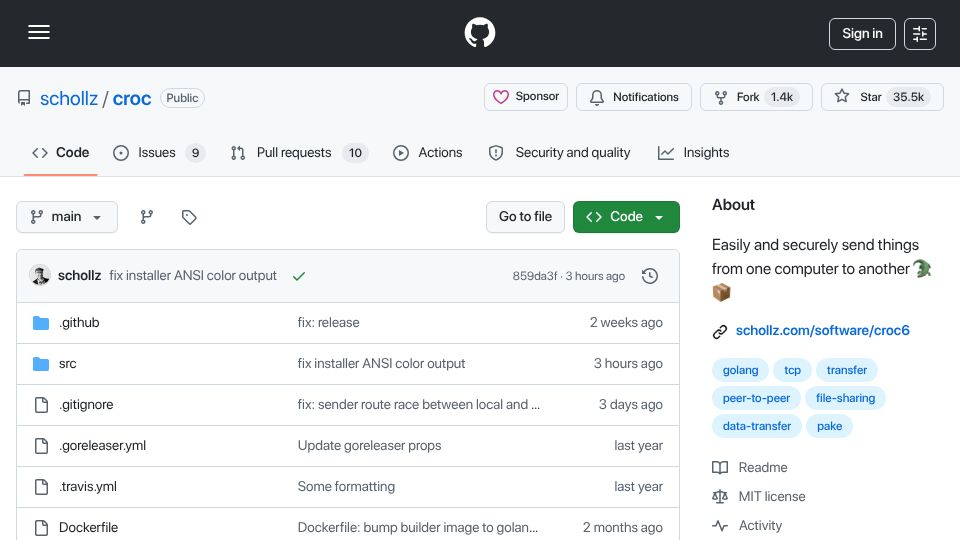Image resolution: width=960 pixels, height=540 pixels.
Task: Click the Sponsor heart button
Action: click(x=526, y=97)
